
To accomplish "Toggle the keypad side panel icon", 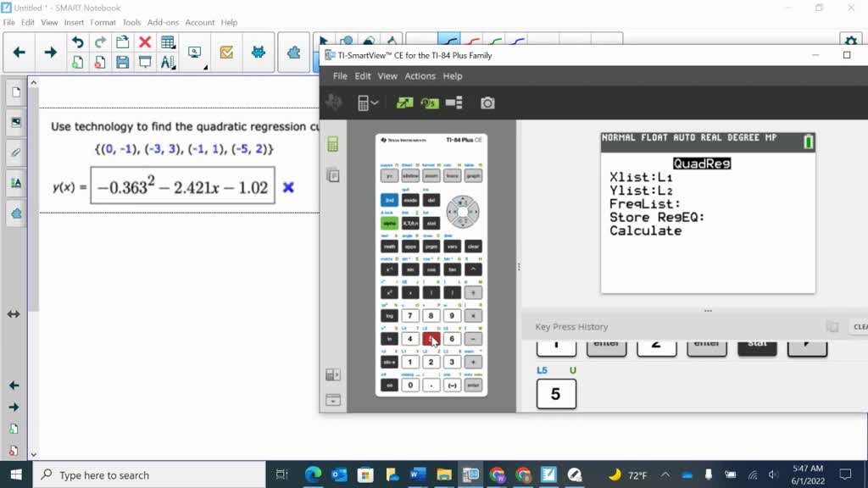I will point(332,375).
